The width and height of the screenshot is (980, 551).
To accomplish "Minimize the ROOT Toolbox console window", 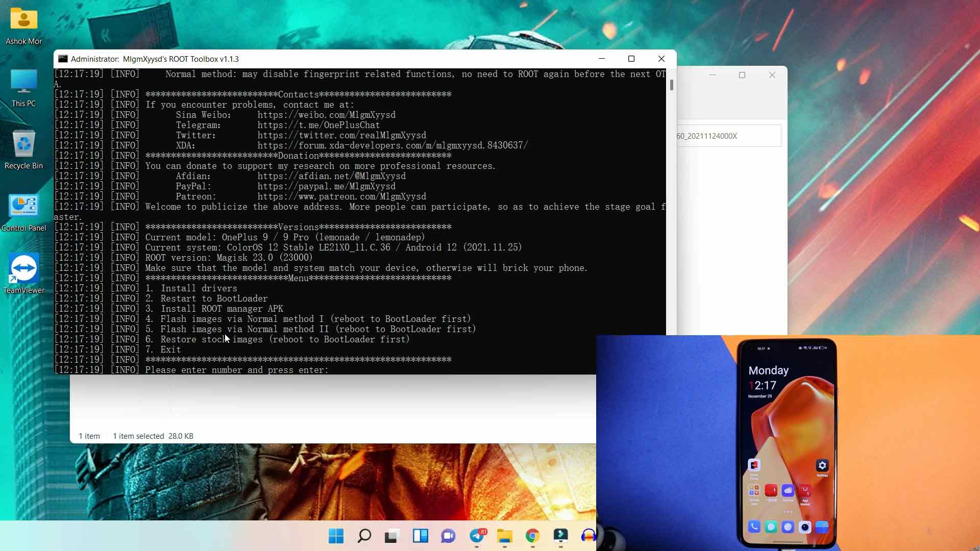I will (602, 59).
